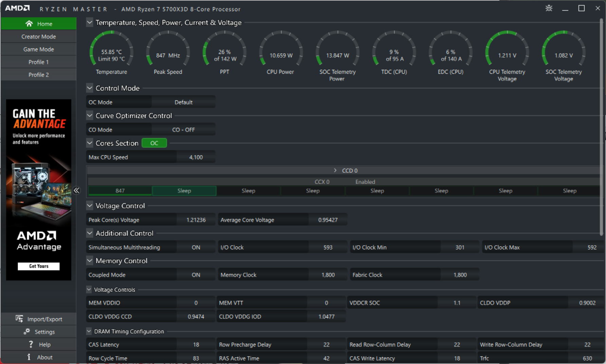Click the green-highlighted Sleep core
Screen dimensions: 606x364
coord(184,191)
